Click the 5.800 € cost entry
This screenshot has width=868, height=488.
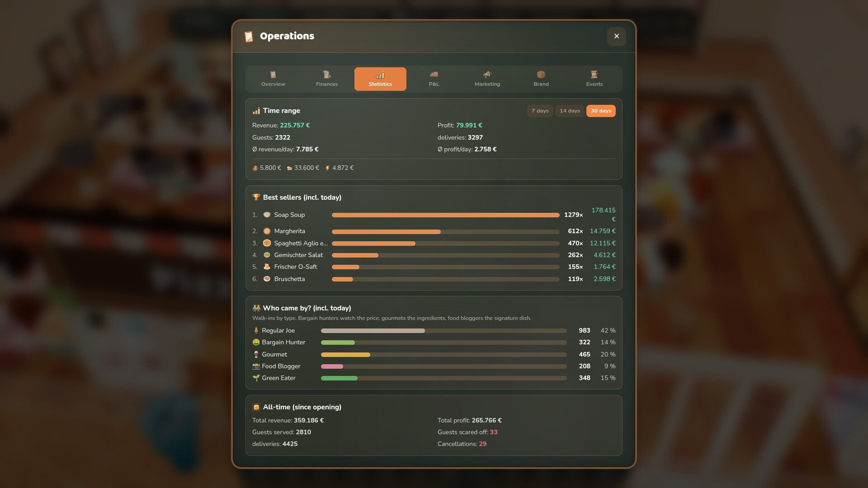(x=267, y=168)
